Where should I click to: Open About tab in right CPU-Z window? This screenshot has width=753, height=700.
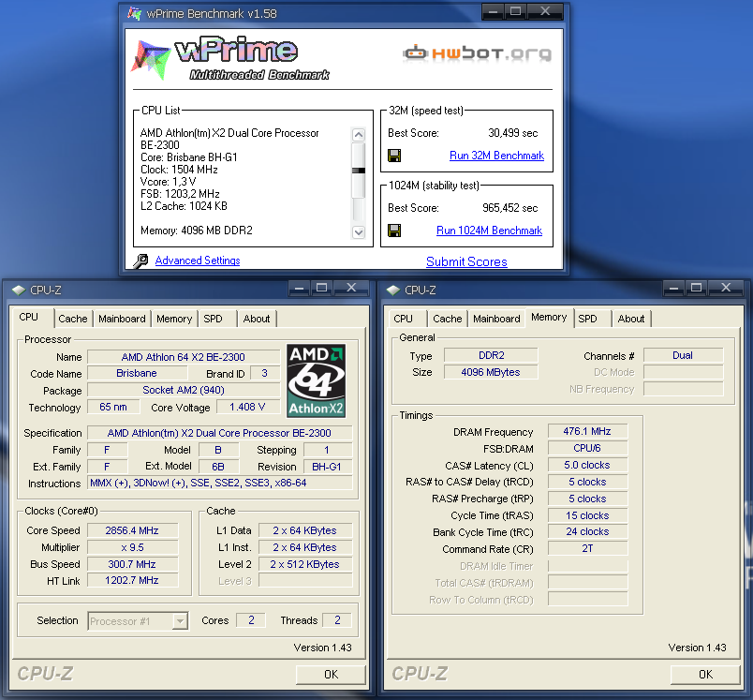pos(631,319)
